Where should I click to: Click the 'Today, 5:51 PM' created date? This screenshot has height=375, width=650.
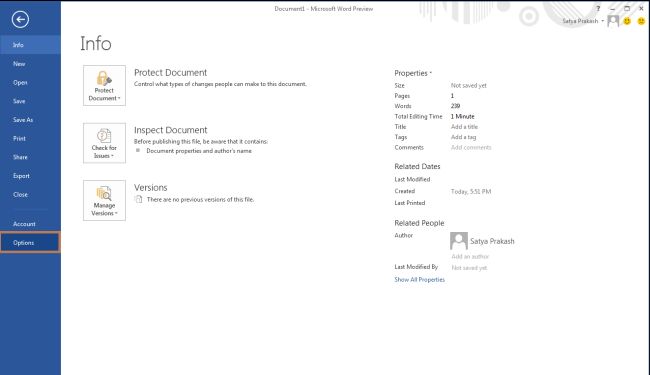[x=471, y=191]
